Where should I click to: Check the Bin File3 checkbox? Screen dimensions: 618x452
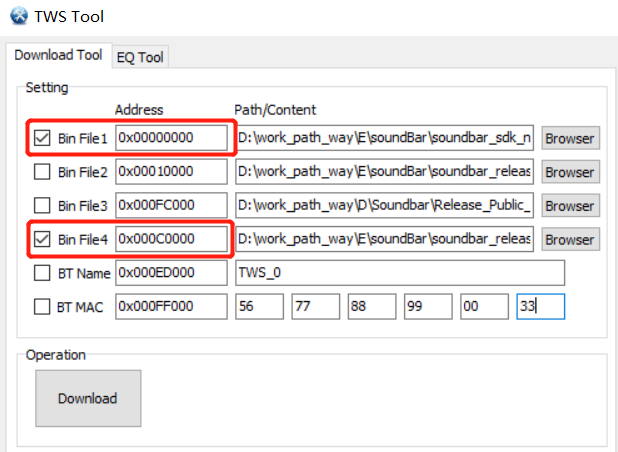[42, 206]
